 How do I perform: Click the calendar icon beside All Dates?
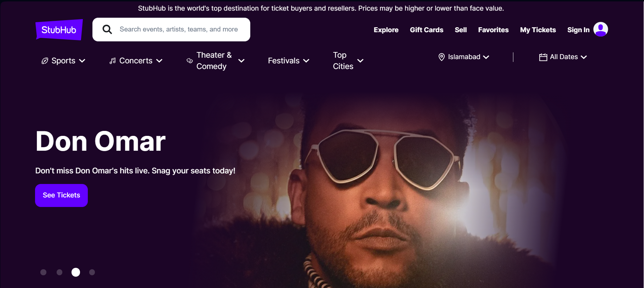543,57
